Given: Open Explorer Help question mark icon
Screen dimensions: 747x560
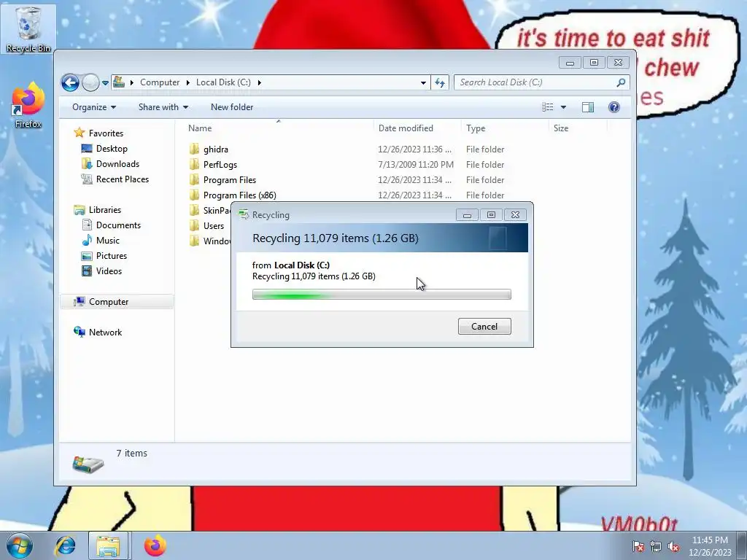Looking at the screenshot, I should (614, 107).
